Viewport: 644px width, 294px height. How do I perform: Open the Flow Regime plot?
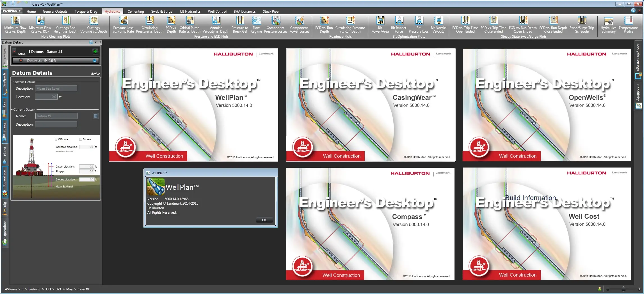point(256,25)
